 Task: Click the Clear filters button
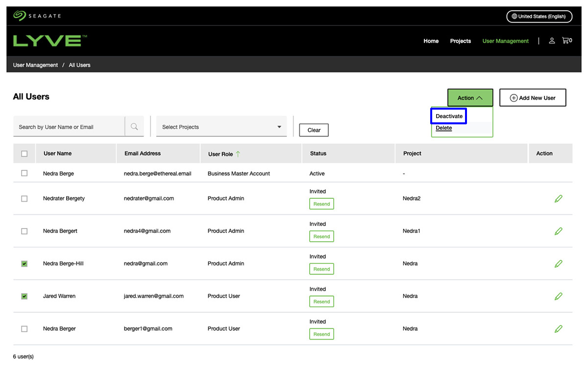coord(314,130)
